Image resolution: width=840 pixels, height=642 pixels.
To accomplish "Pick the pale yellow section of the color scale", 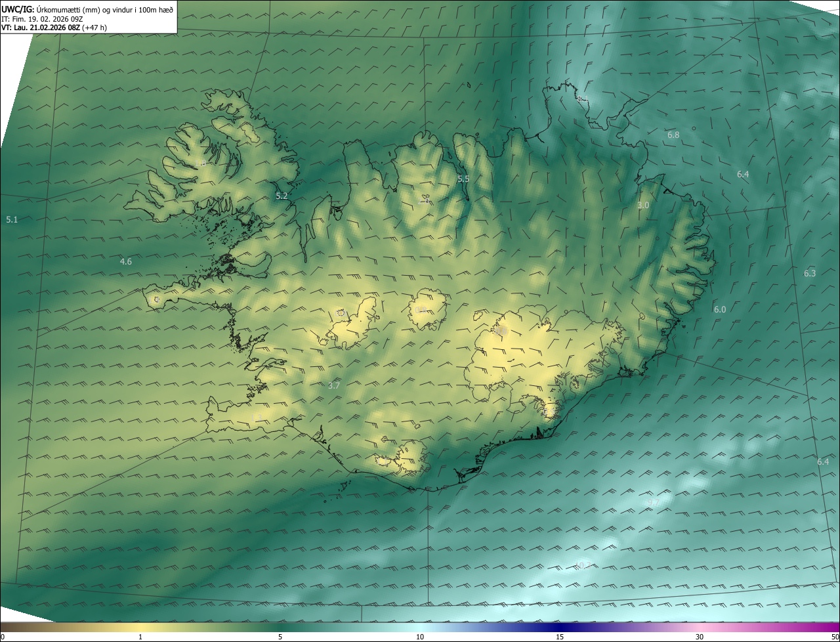I will pos(140,627).
